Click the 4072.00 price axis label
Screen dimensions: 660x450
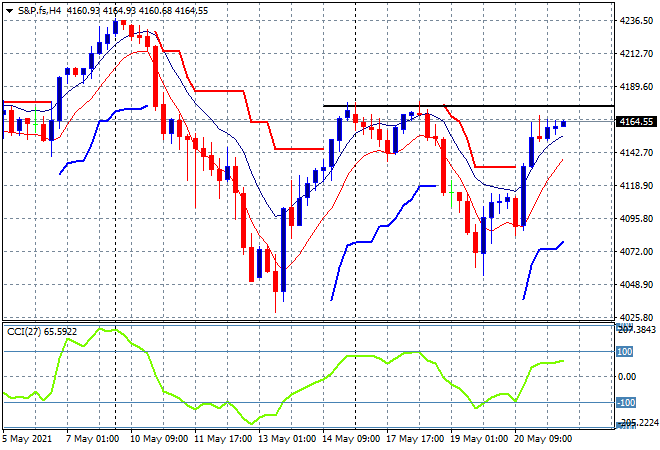(636, 251)
